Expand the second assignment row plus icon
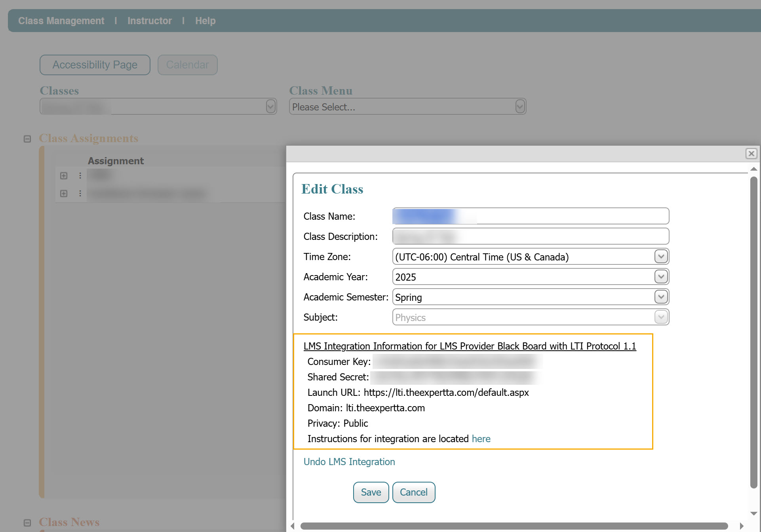Screen dimensions: 761x532 64,194
